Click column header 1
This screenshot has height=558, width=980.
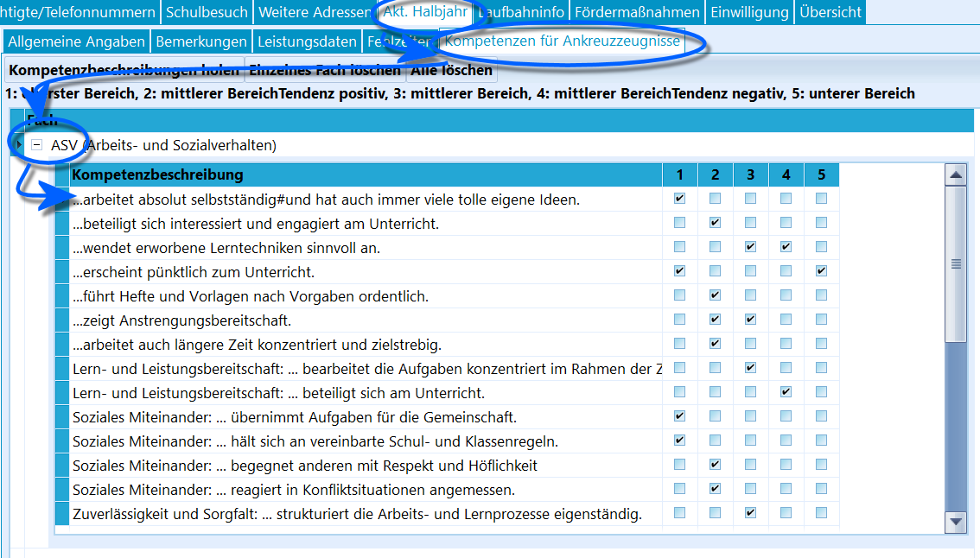[679, 175]
